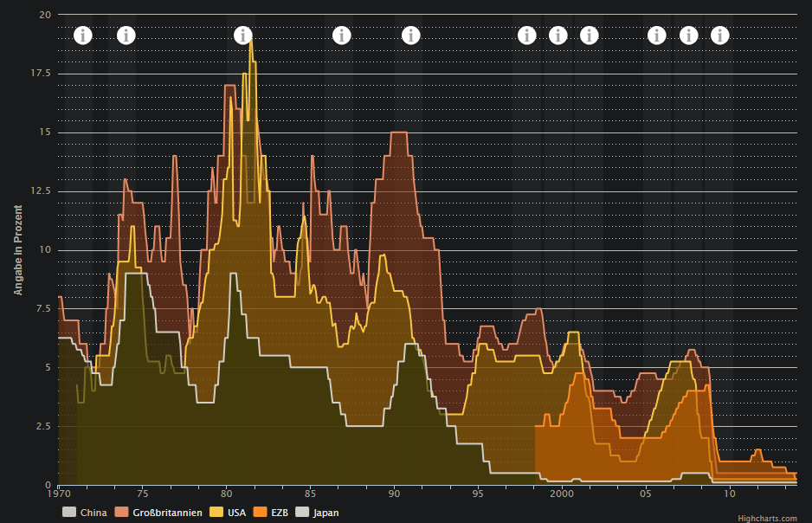
Task: Open the info marker near year 1998
Action: (x=527, y=36)
